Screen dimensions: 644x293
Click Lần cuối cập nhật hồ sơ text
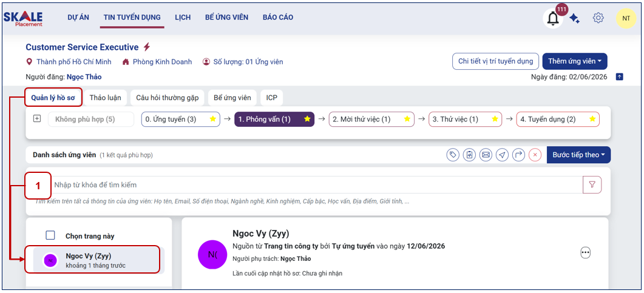pos(288,274)
